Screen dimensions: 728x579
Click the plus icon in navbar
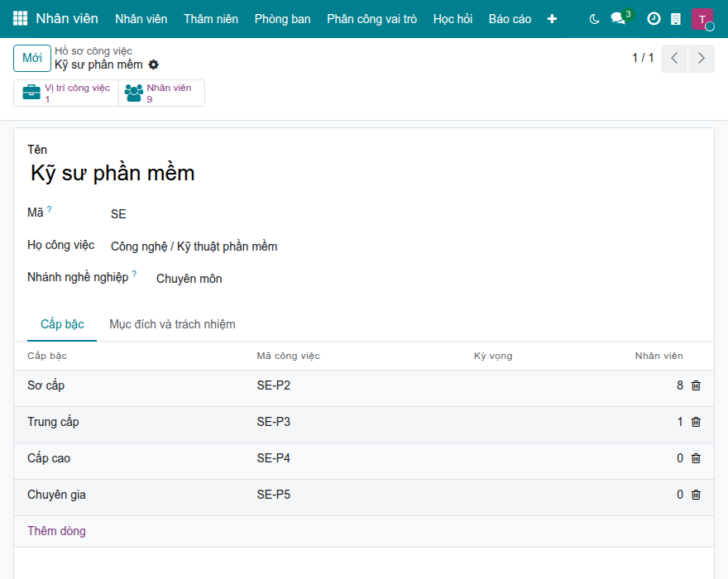click(552, 18)
